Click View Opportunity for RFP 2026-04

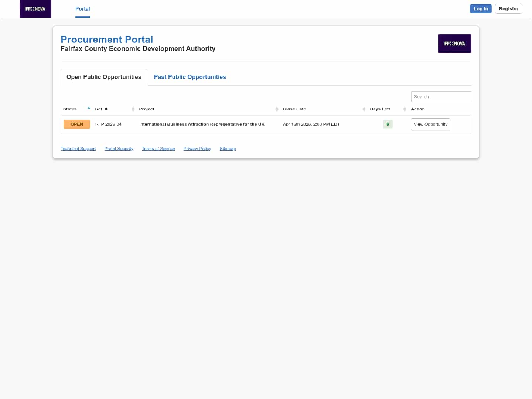point(430,124)
